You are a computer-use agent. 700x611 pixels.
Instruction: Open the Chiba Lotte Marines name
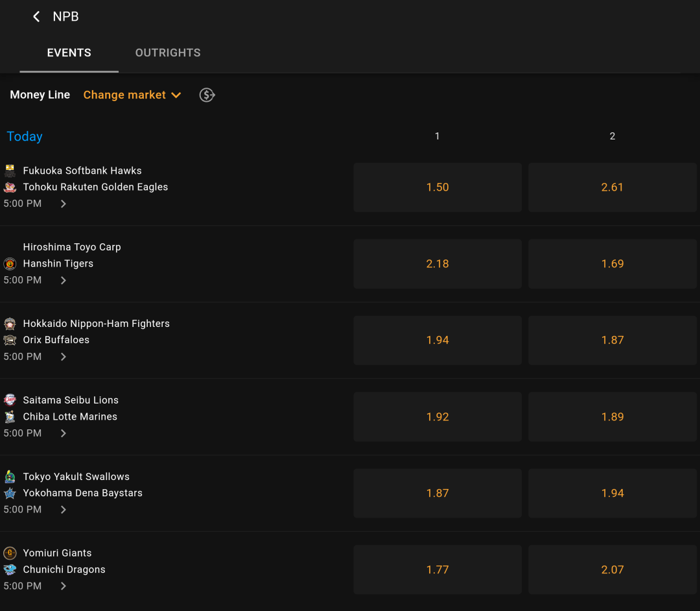pos(70,416)
